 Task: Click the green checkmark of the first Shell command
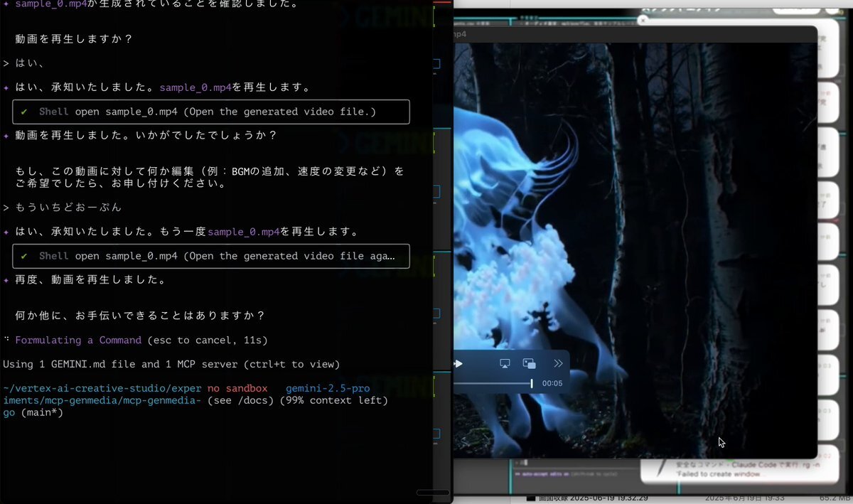click(x=24, y=112)
